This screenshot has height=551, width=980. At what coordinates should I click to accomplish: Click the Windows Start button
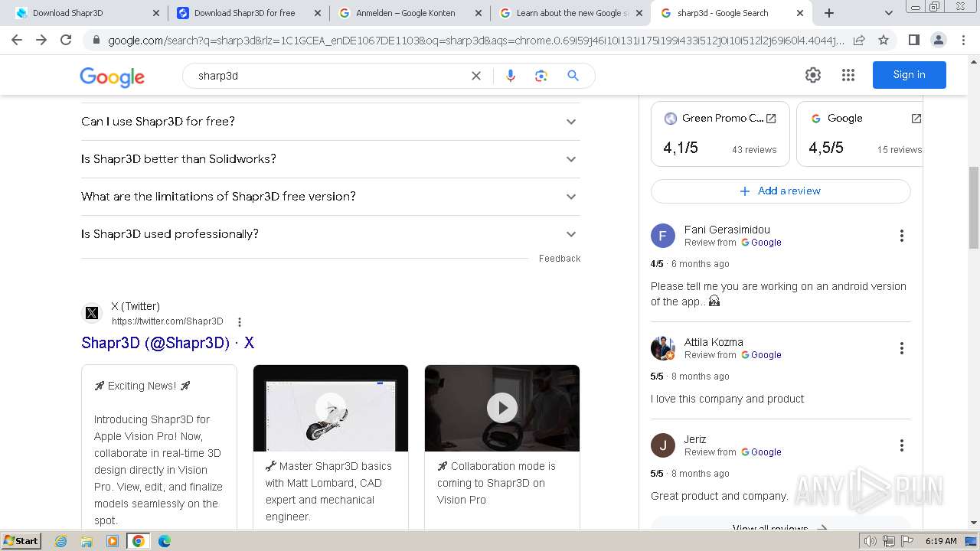click(x=21, y=541)
